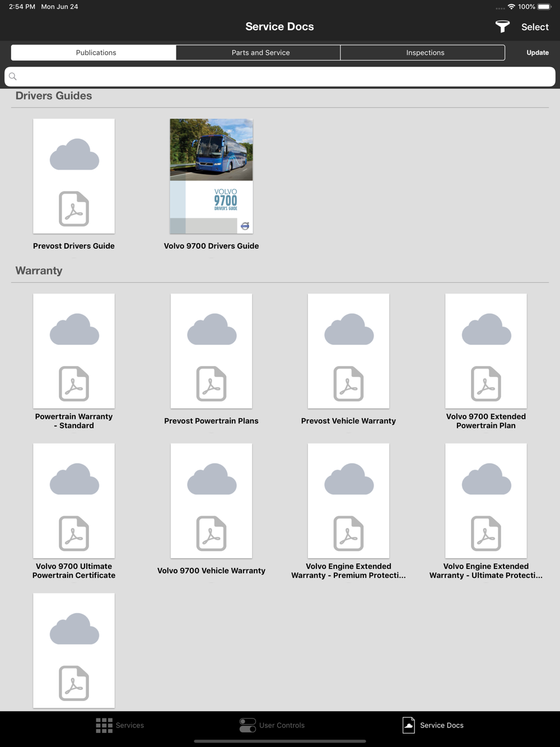This screenshot has width=560, height=747.
Task: Tap cloud icon on Ultimate Protection warranty
Action: 487,479
